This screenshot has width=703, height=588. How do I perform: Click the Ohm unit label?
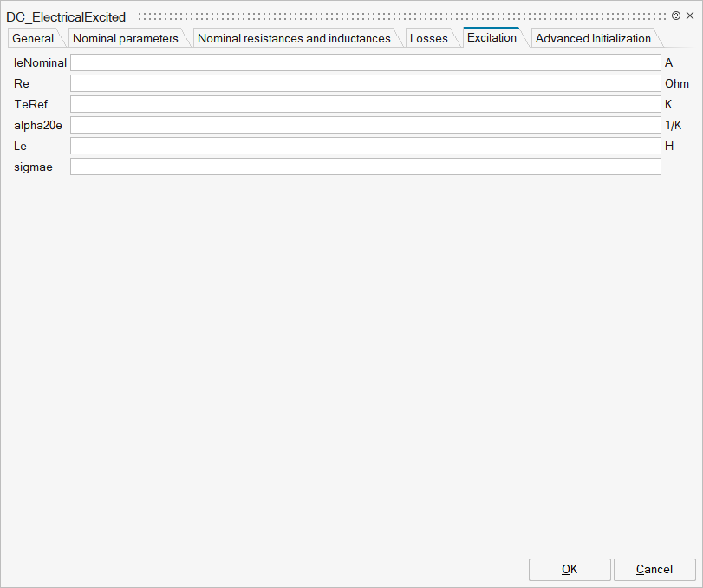pyautogui.click(x=676, y=83)
